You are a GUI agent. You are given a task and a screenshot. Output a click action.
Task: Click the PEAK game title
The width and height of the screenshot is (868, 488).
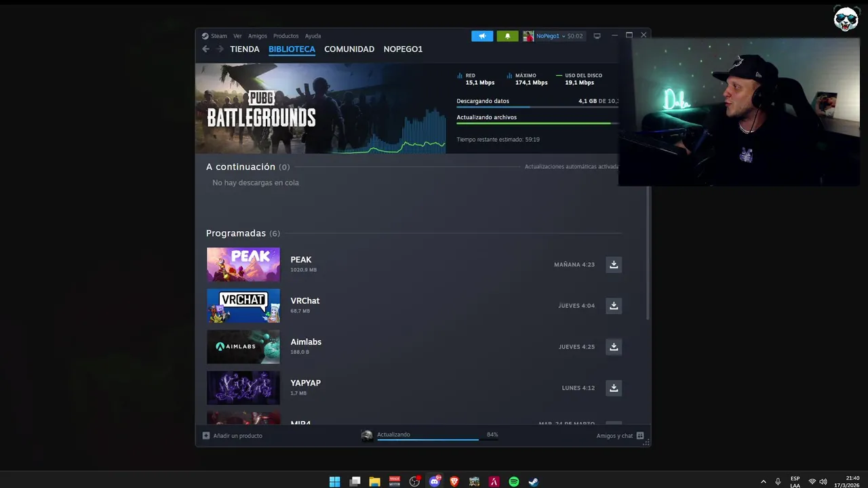coord(301,260)
